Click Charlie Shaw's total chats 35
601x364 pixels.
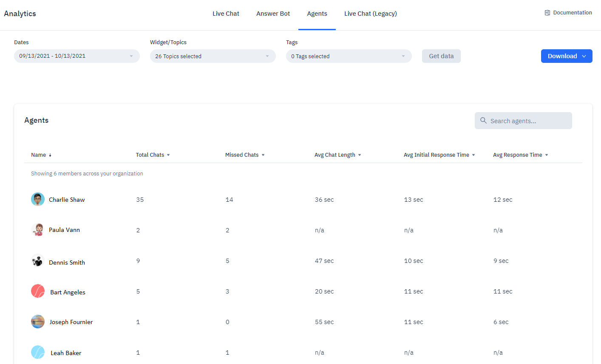point(140,200)
